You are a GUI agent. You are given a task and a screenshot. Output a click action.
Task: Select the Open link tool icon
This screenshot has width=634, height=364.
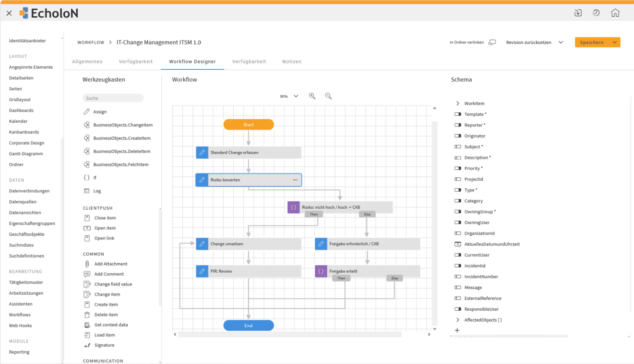87,238
